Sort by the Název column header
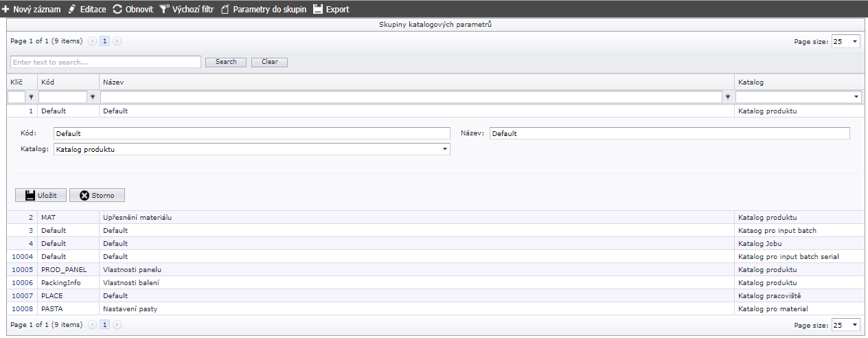Screen dimensions: 868x338 pyautogui.click(x=113, y=82)
